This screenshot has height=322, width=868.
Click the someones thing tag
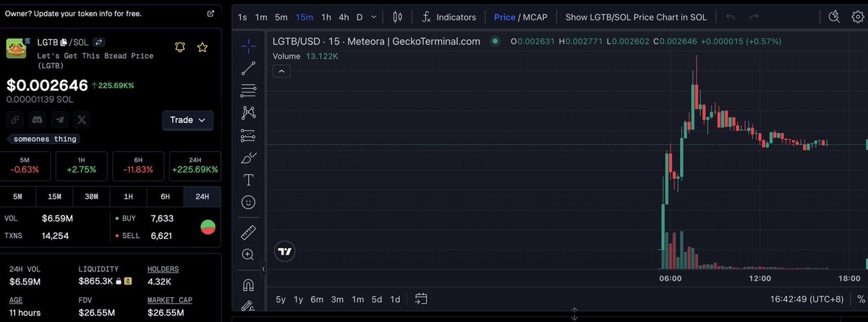(x=44, y=139)
